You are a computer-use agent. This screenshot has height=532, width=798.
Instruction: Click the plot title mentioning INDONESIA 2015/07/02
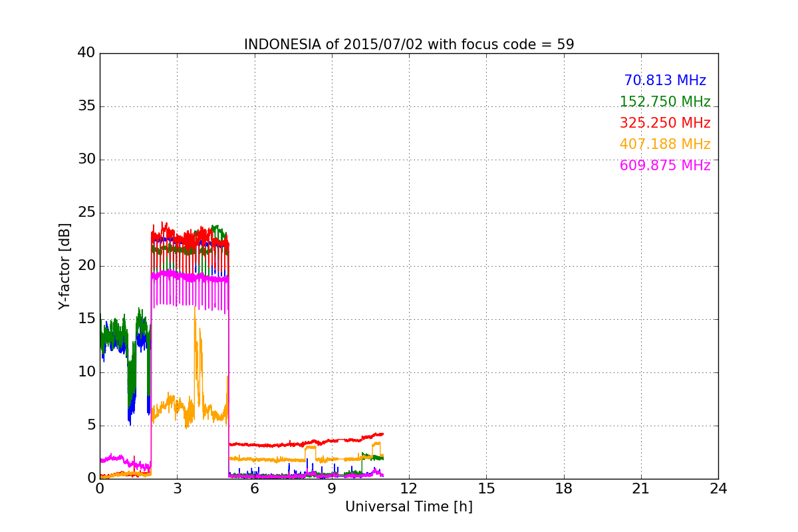[409, 45]
